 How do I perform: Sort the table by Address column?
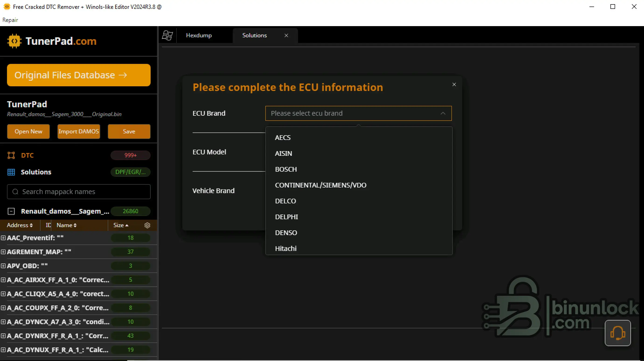(20, 225)
